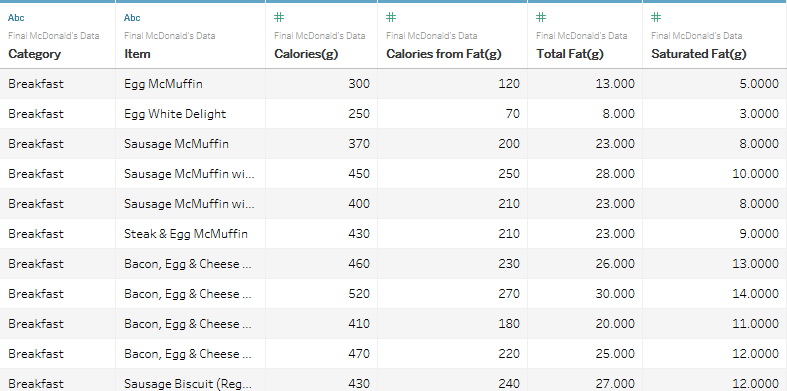Click the Calories from Fat value 70

click(512, 114)
